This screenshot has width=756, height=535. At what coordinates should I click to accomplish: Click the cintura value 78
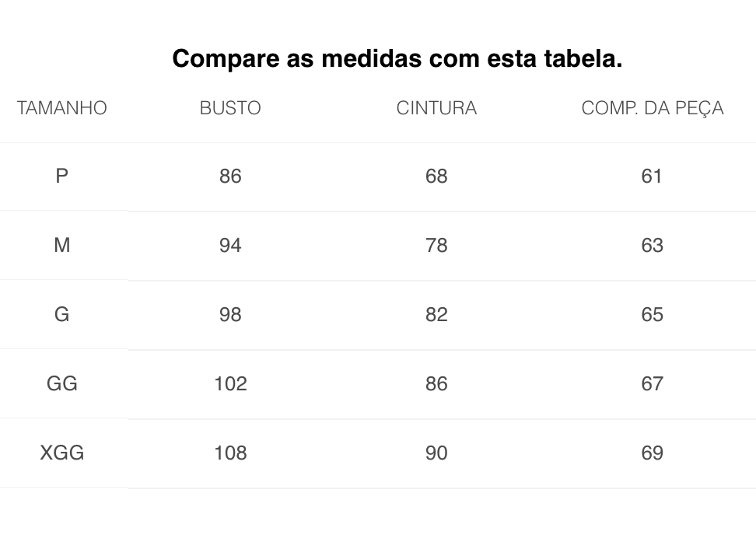point(436,245)
